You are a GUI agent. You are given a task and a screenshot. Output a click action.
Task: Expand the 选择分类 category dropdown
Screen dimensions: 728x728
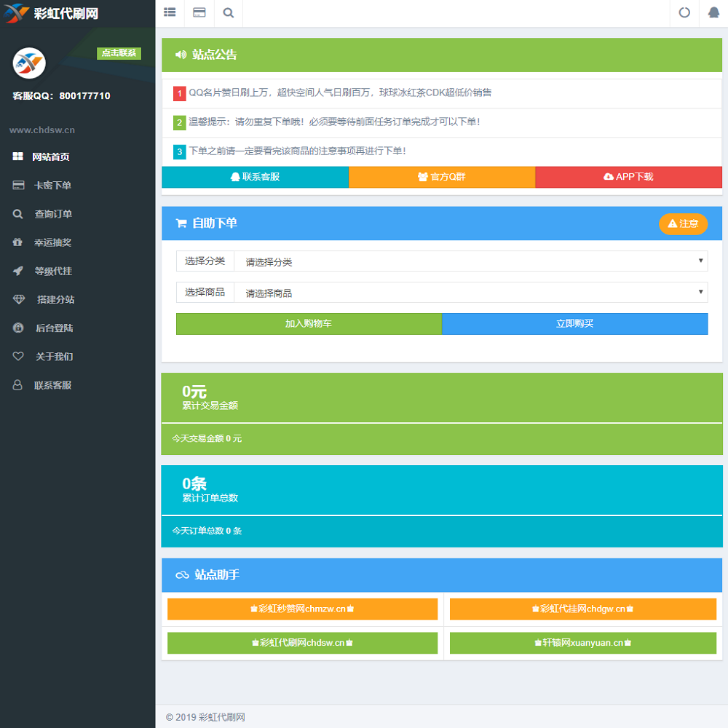pyautogui.click(x=470, y=261)
